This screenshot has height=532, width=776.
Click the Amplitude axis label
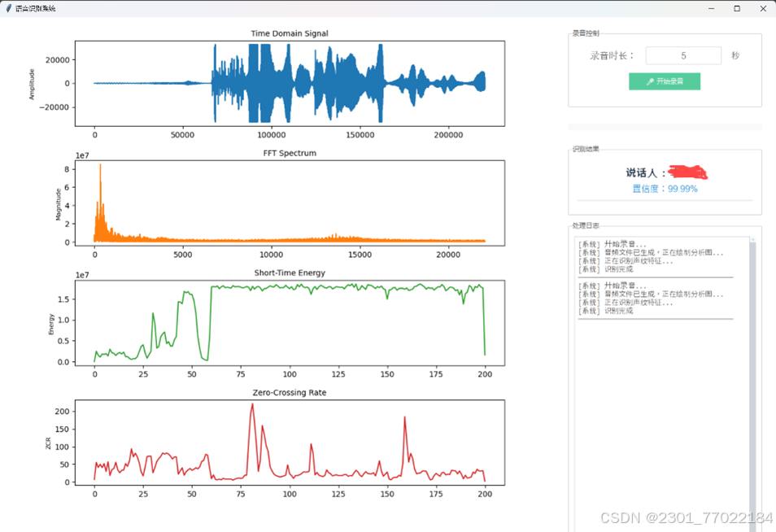coord(32,84)
